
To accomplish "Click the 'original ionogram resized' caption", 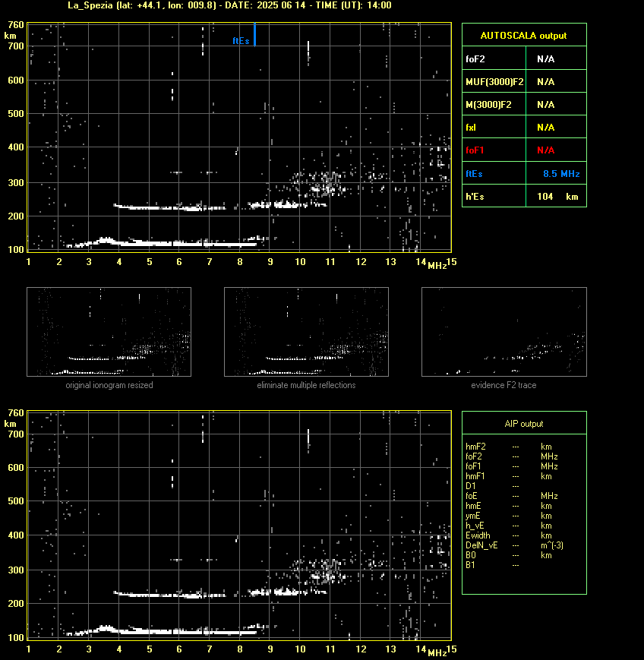I will 109,385.
